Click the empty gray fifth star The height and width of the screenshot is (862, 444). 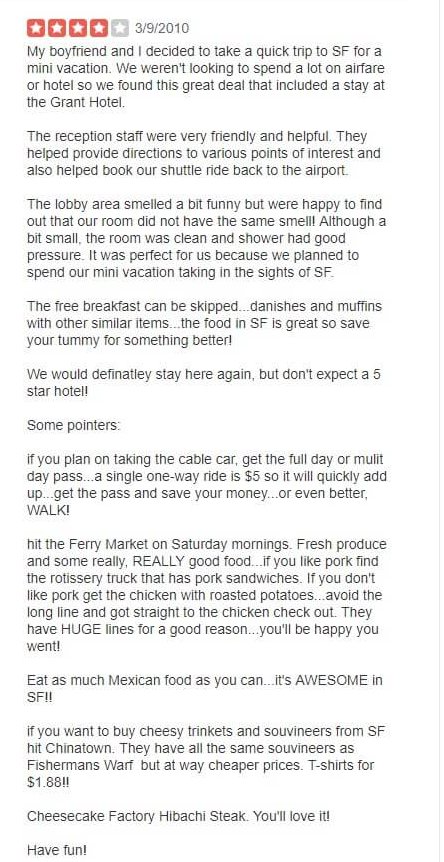[x=120, y=27]
